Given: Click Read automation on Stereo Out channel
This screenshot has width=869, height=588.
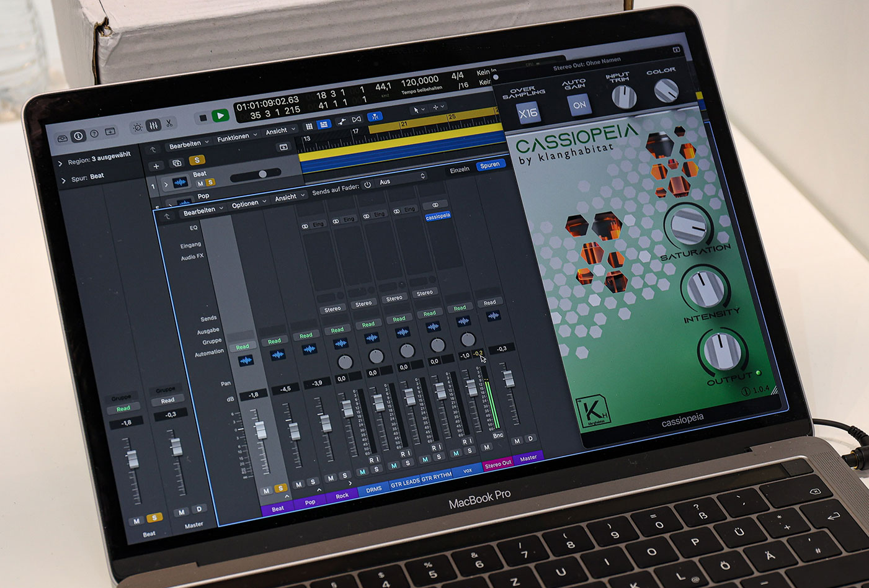Looking at the screenshot, I should point(460,308).
